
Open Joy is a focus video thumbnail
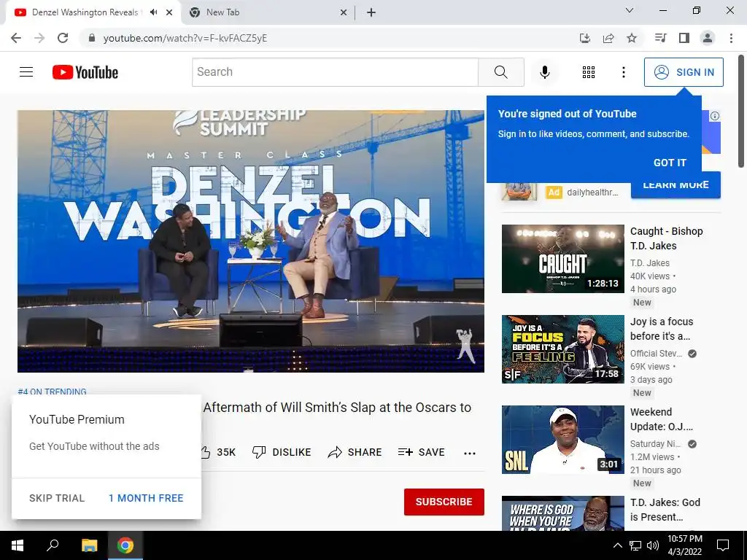click(562, 349)
